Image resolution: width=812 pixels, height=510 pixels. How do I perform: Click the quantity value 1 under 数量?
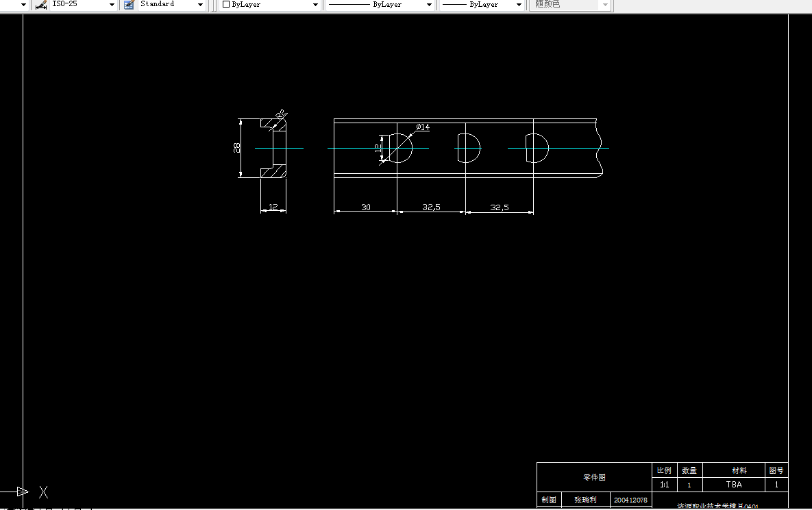tap(689, 485)
